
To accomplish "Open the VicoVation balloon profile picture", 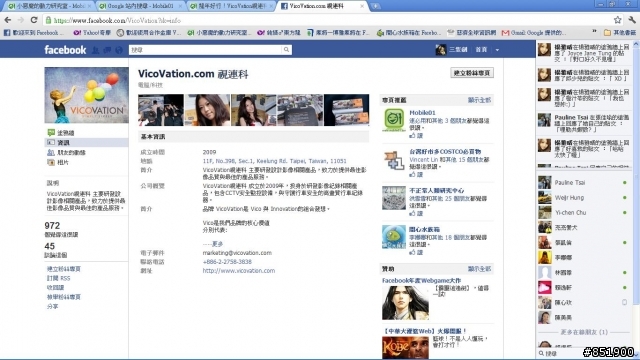I will (x=87, y=95).
